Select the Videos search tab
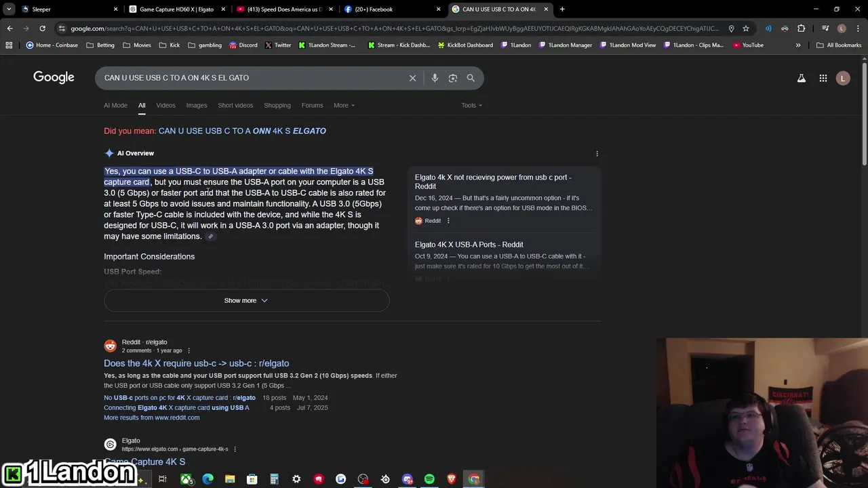Viewport: 868px width, 488px height. [165, 105]
